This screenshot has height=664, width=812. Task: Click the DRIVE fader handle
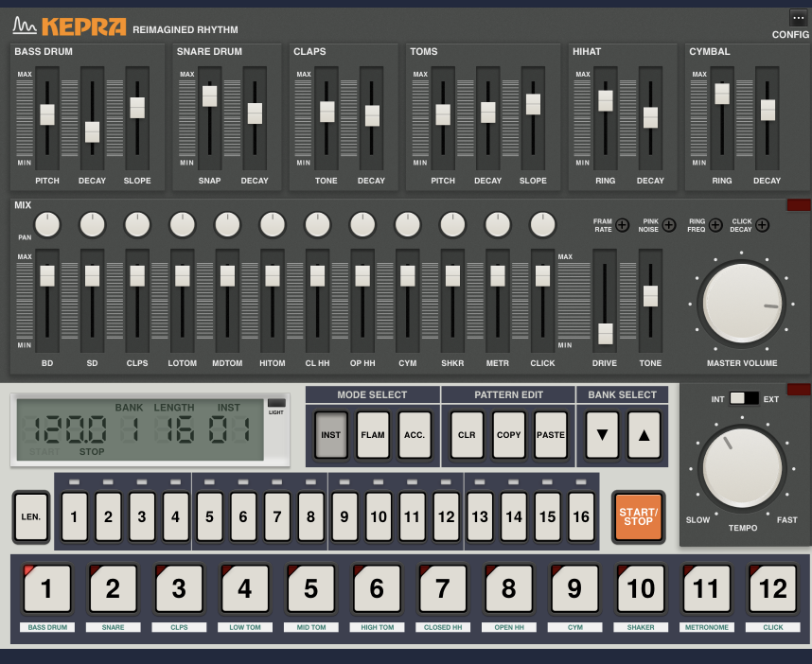tap(606, 334)
